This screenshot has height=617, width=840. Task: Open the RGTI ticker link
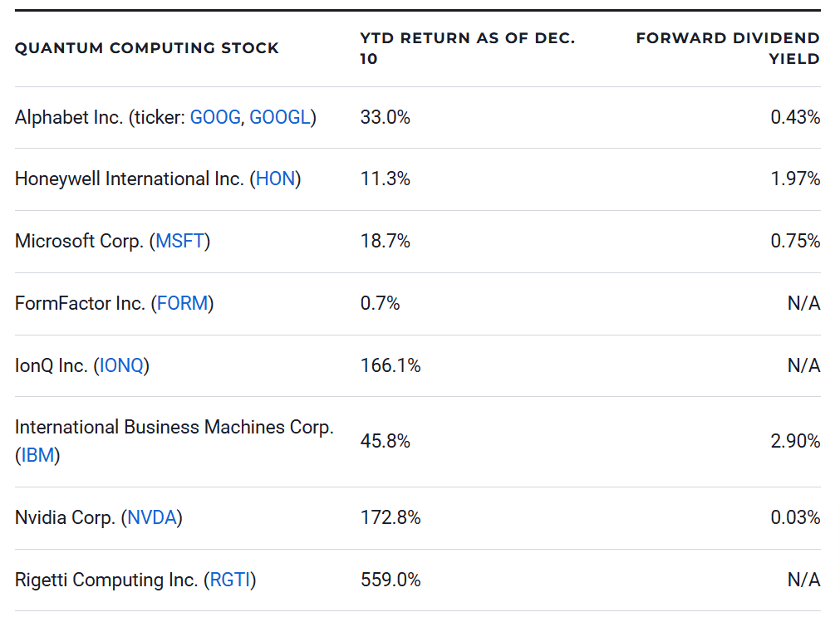[x=230, y=580]
